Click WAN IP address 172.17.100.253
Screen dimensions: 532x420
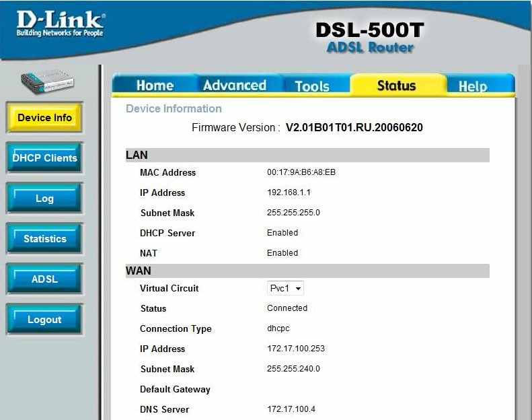click(296, 349)
